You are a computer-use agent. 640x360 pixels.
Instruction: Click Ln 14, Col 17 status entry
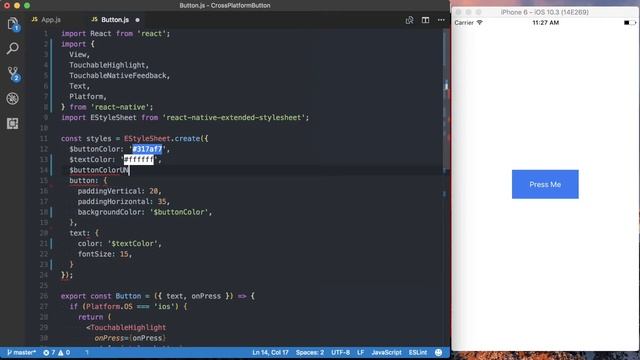pyautogui.click(x=270, y=352)
